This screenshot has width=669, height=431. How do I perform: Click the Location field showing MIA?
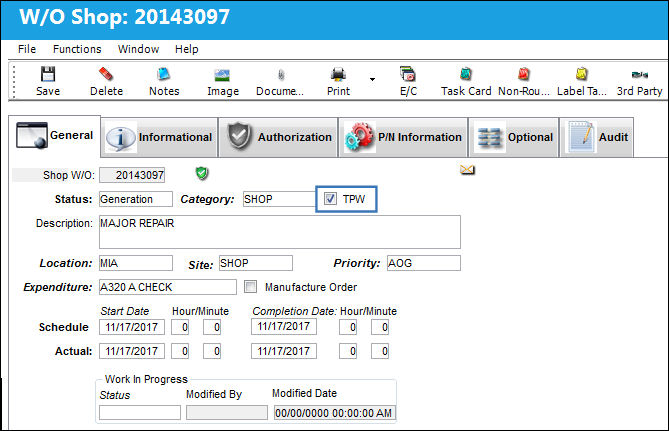coord(136,263)
